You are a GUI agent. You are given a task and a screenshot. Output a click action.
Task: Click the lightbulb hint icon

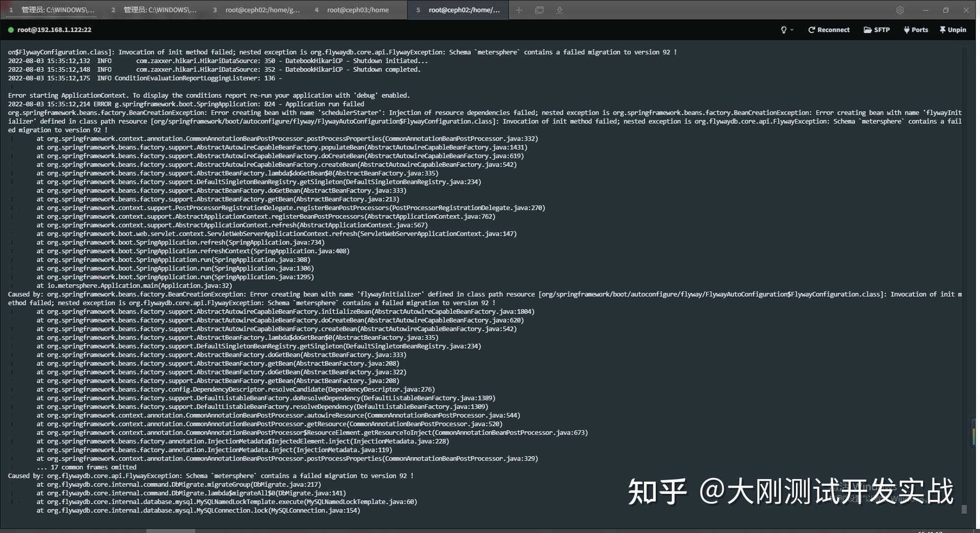coord(783,29)
